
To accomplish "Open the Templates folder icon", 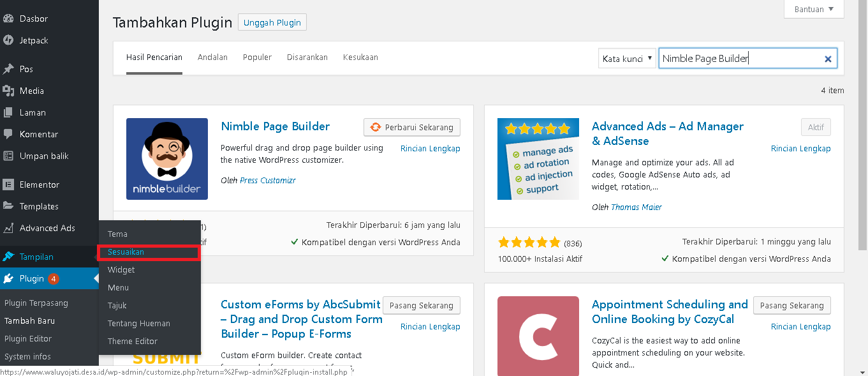I will (8, 206).
